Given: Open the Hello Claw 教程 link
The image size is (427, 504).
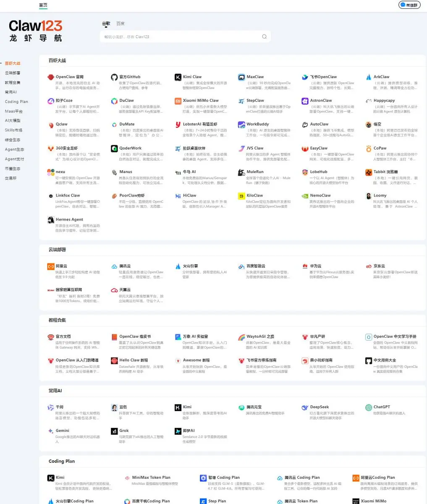Looking at the screenshot, I should [x=134, y=360].
